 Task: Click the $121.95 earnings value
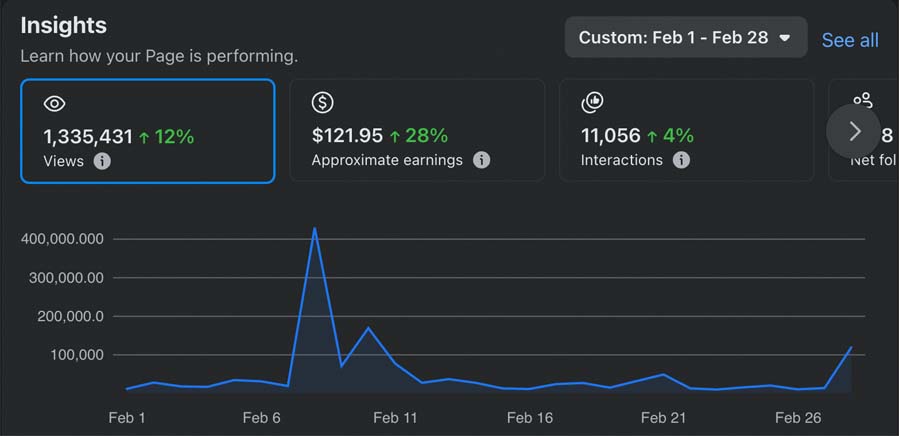(347, 135)
